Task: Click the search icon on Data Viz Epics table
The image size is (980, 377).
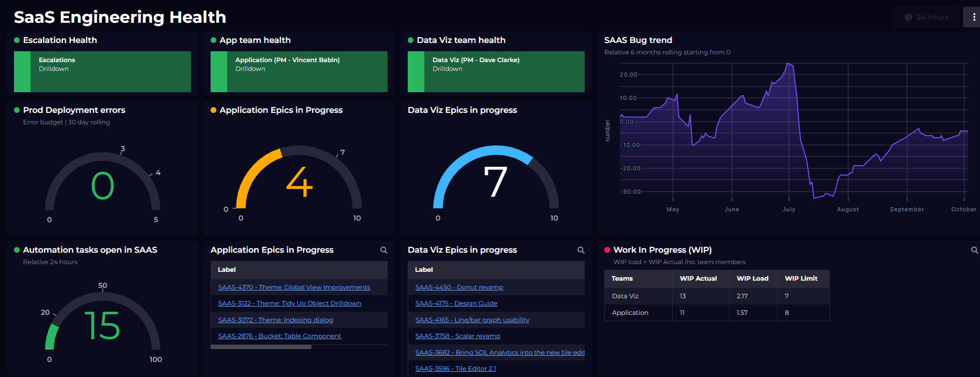Action: coord(581,250)
